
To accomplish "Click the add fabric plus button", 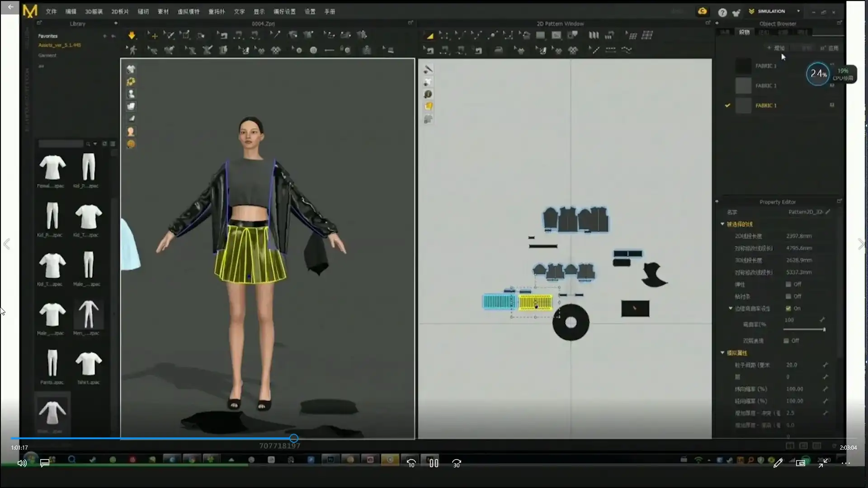I will click(x=776, y=48).
